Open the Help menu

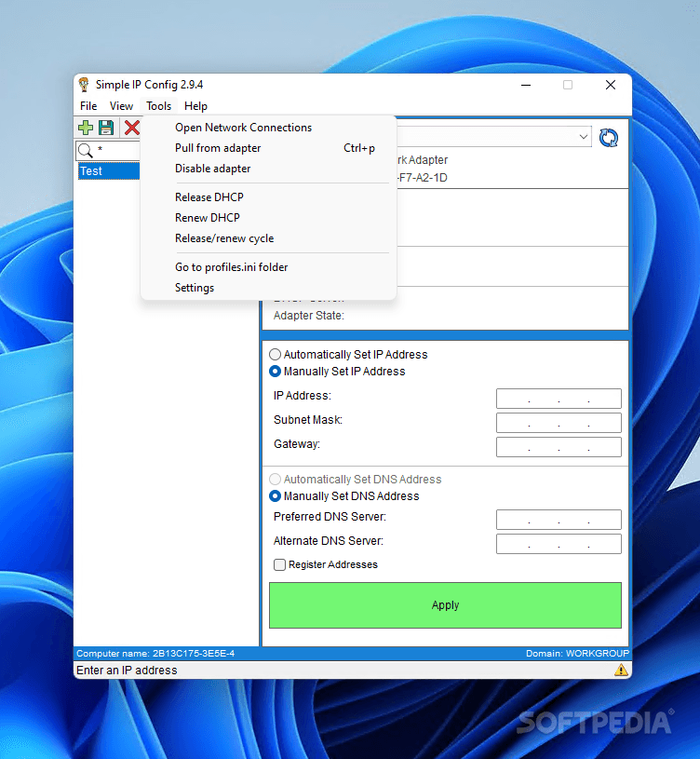point(195,106)
